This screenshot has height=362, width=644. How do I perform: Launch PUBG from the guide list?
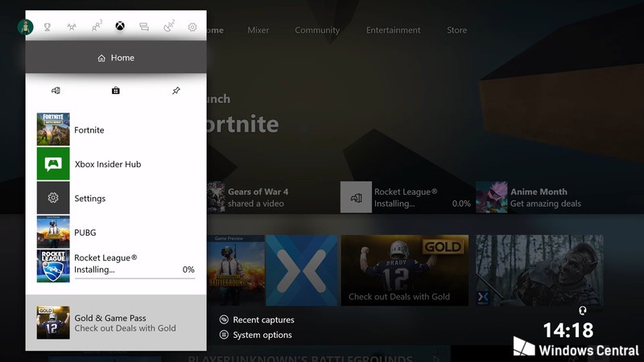tap(116, 232)
